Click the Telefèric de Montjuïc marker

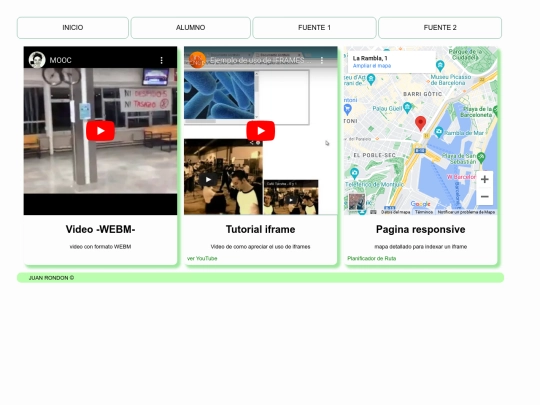pyautogui.click(x=354, y=172)
